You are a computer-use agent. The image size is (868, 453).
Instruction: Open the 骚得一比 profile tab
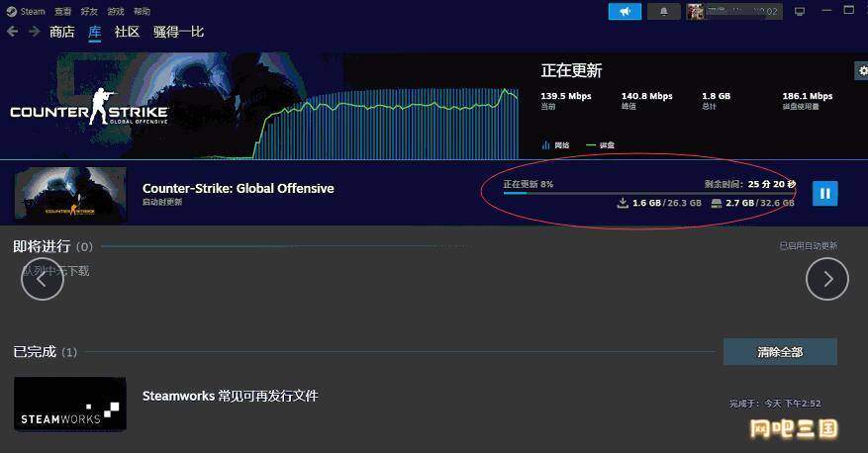(x=178, y=32)
